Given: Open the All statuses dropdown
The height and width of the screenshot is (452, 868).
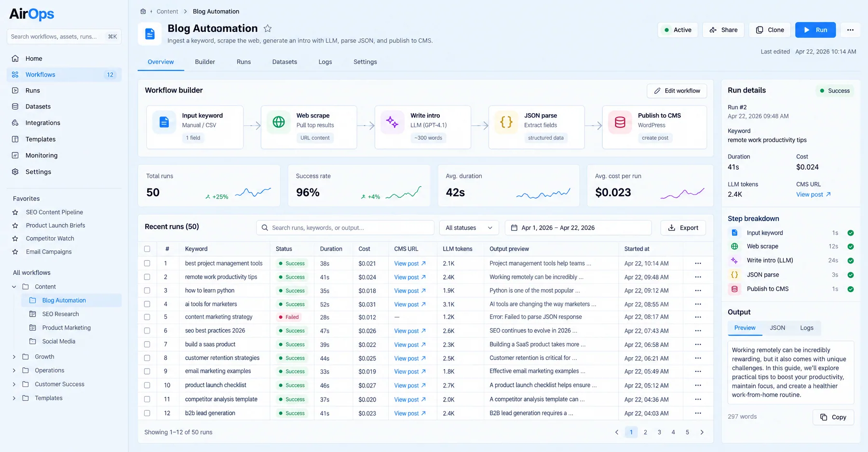Looking at the screenshot, I should 469,228.
